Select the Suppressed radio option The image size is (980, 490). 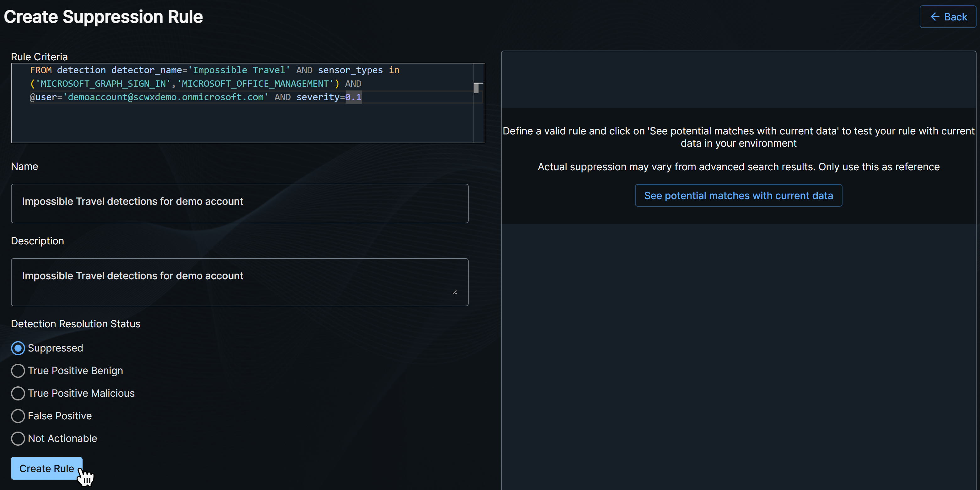click(x=18, y=348)
